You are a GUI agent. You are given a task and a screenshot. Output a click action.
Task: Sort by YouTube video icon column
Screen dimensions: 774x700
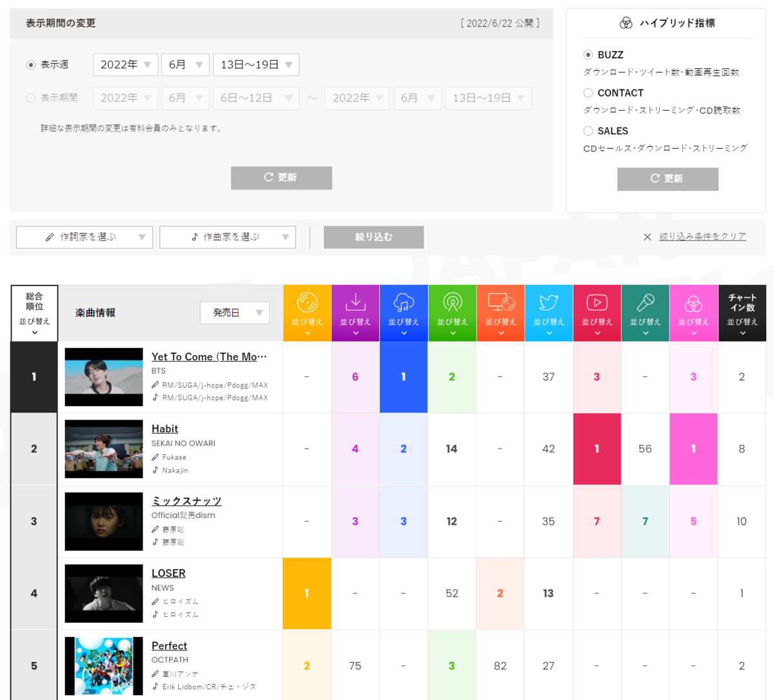point(597,313)
